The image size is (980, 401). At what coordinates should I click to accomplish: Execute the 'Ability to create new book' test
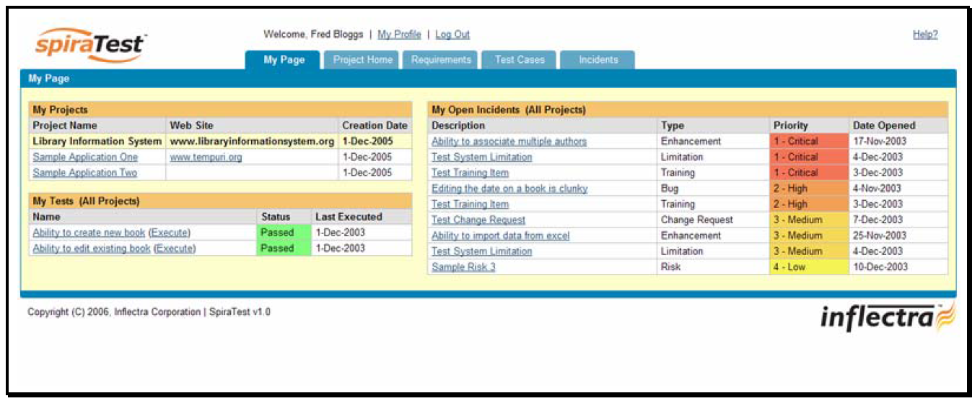[170, 233]
